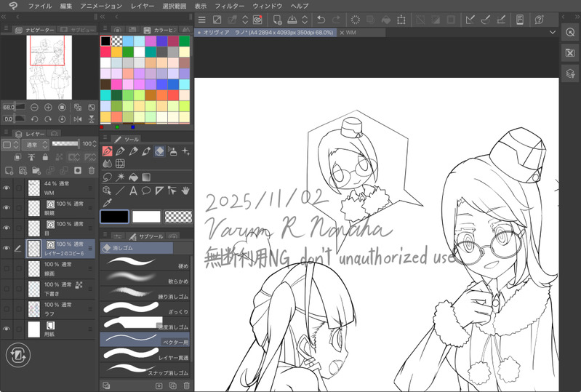Screen dimensions: 581x392
Task: Open the 編集 menu
Action: pos(66,6)
